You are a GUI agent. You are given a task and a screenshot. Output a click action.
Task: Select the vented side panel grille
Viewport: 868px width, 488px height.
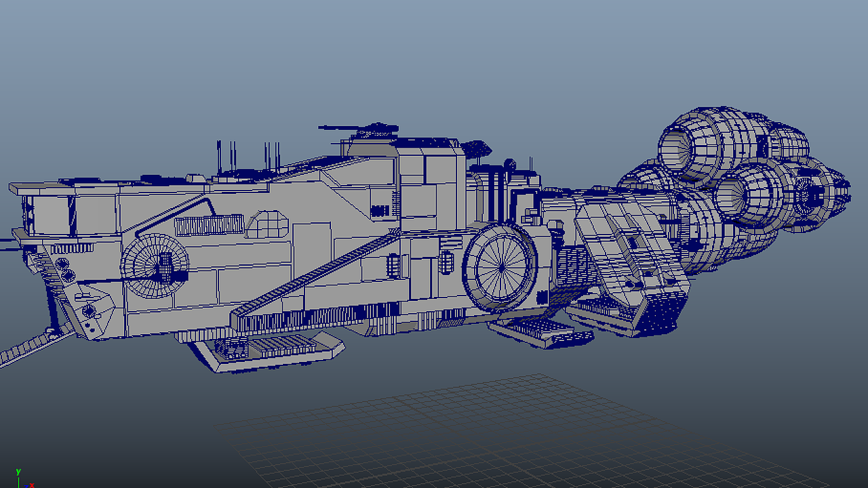207,224
